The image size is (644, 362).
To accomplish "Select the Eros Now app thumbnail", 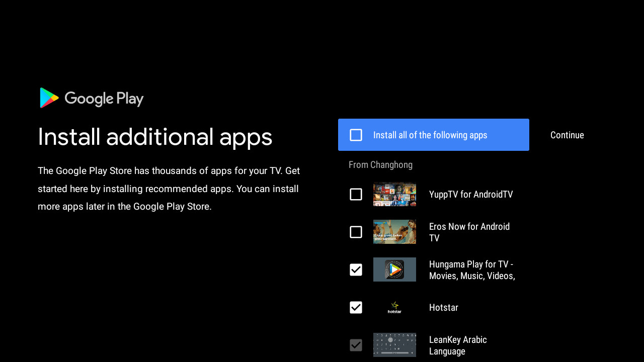I will click(x=394, y=232).
